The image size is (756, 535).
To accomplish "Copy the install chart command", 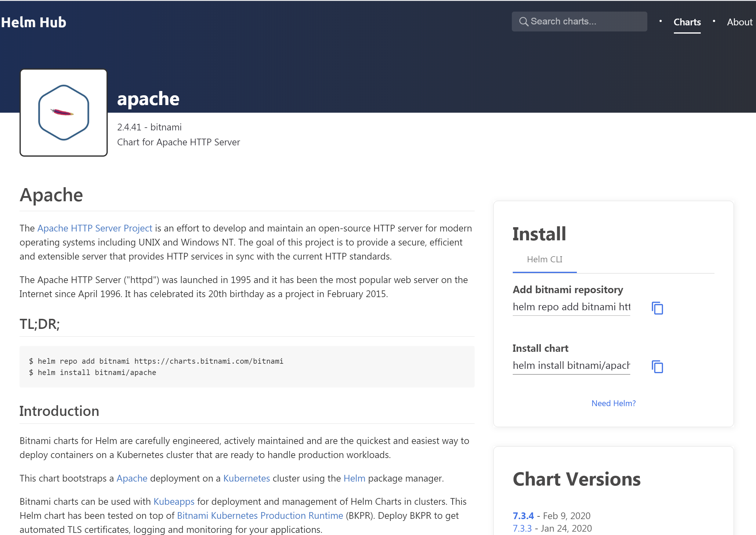I will (657, 367).
